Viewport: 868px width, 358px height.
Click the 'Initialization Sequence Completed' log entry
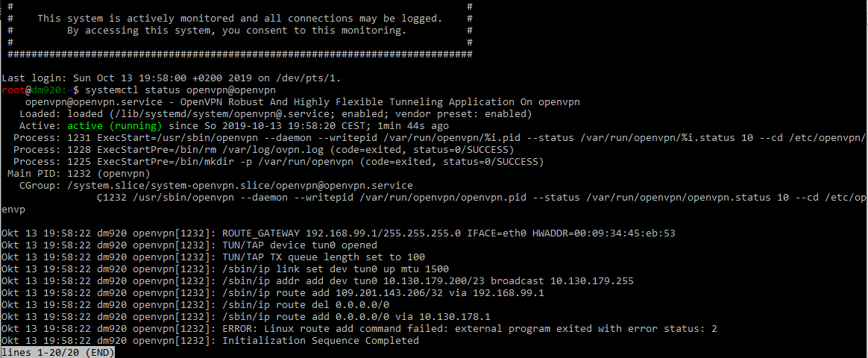[x=321, y=340]
